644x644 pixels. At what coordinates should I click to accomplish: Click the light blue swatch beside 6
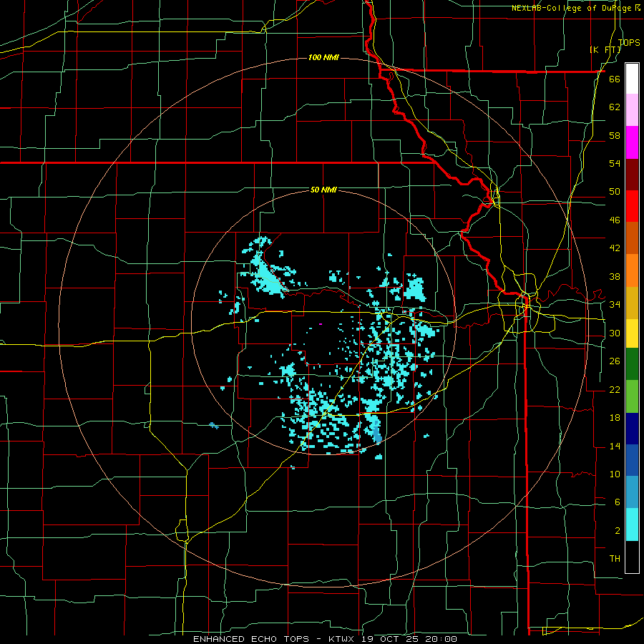pyautogui.click(x=632, y=492)
